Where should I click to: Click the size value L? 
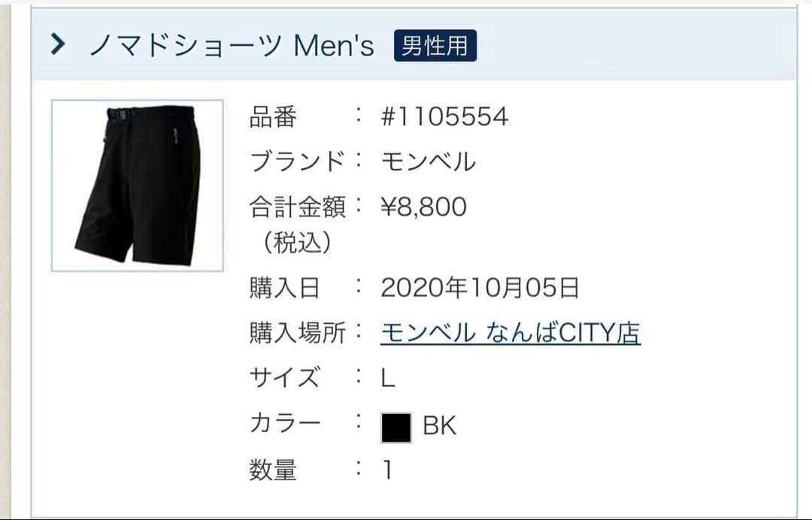click(388, 378)
